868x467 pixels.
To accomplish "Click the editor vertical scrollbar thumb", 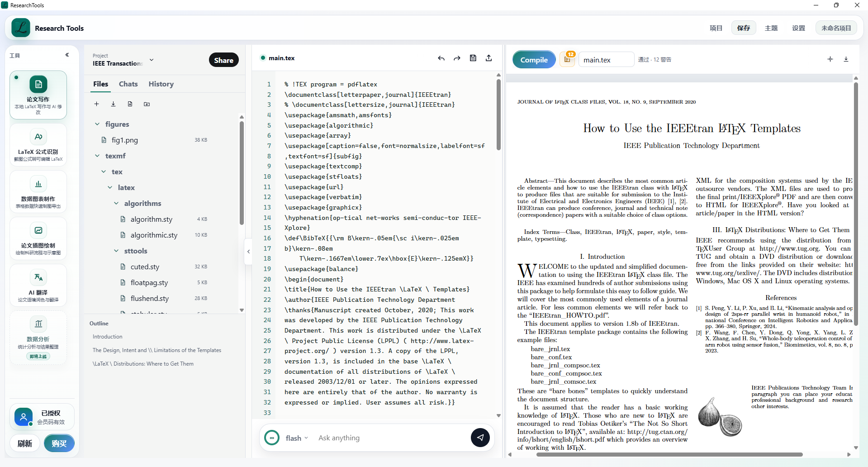I will click(498, 114).
